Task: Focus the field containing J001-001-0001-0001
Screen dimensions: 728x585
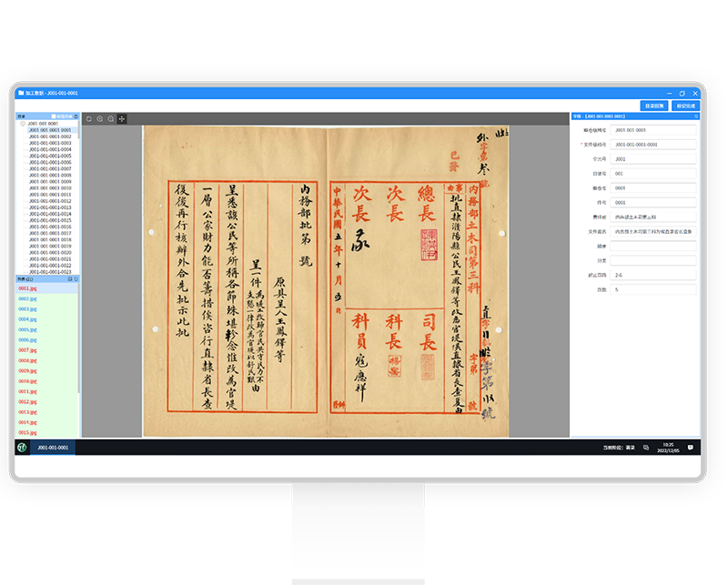Action: pyautogui.click(x=653, y=145)
